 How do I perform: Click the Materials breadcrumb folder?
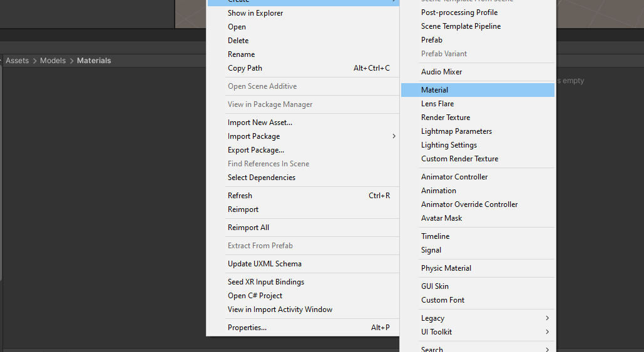click(94, 61)
